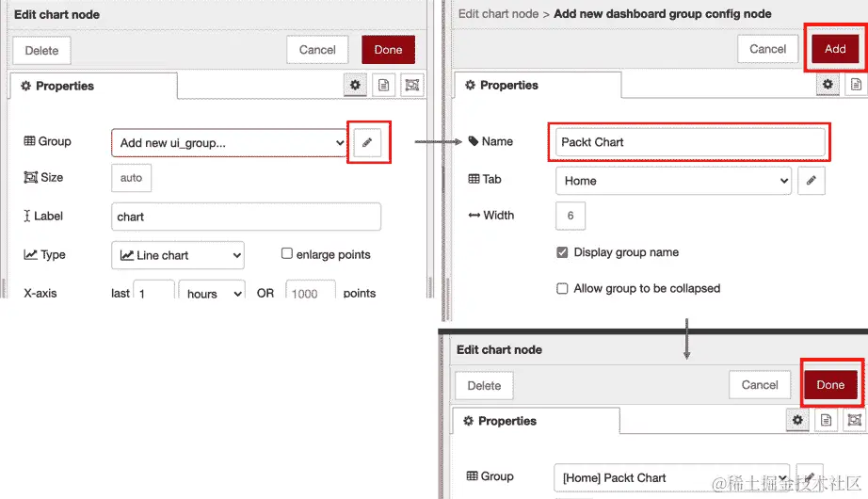This screenshot has height=499, width=868.
Task: Click the Size auto button
Action: [x=131, y=178]
